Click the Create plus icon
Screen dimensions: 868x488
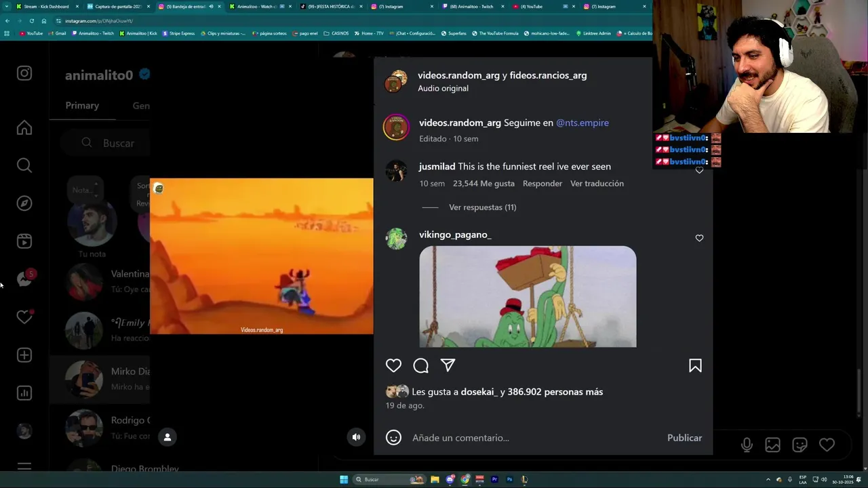click(24, 355)
